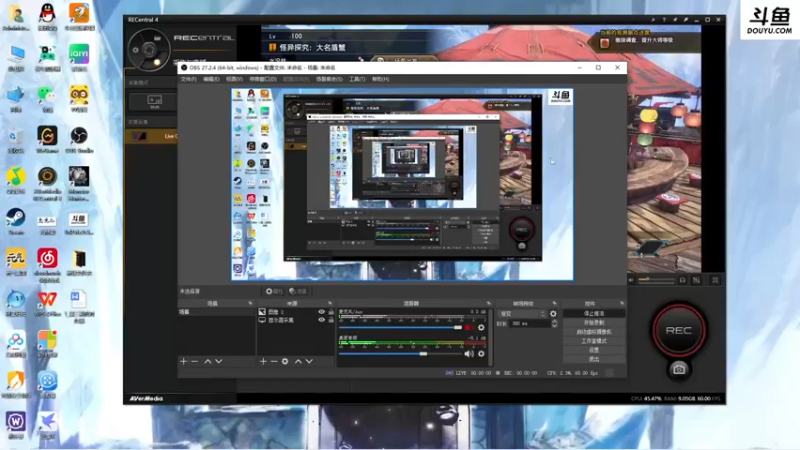
Task: Open the QQ penguin desktop icon
Action: [47, 16]
